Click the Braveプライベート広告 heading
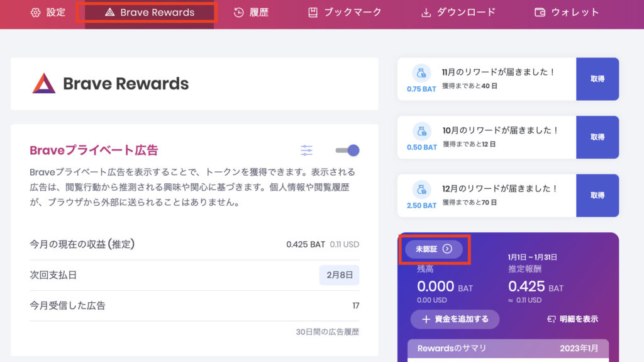Screen dimensions: 644x362 coord(94,150)
